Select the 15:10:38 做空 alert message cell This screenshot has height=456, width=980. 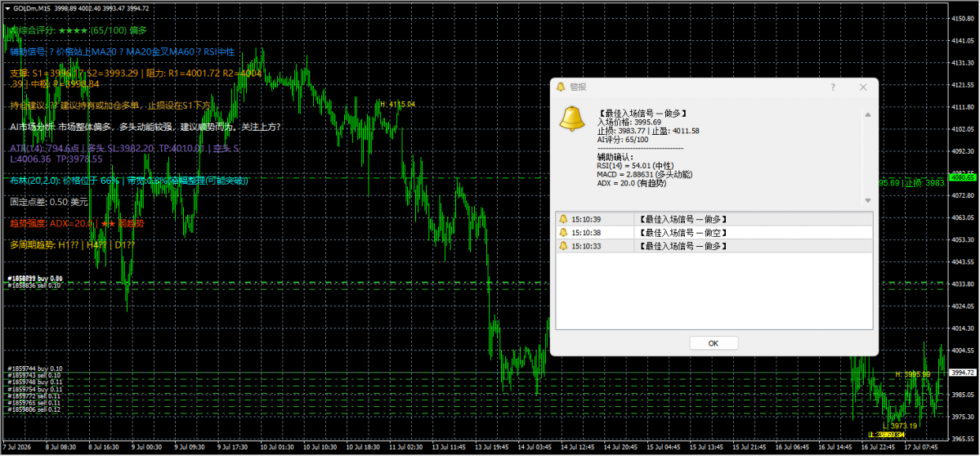pyautogui.click(x=753, y=232)
